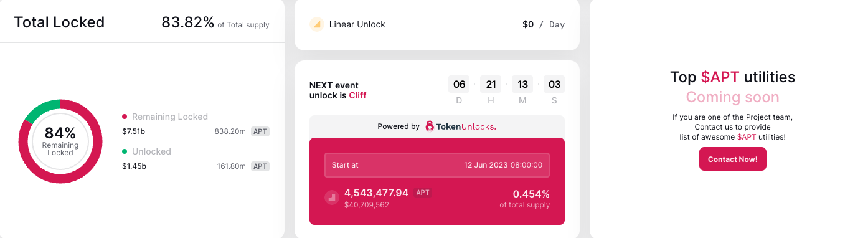Click the countdown hours box 21

(x=491, y=84)
